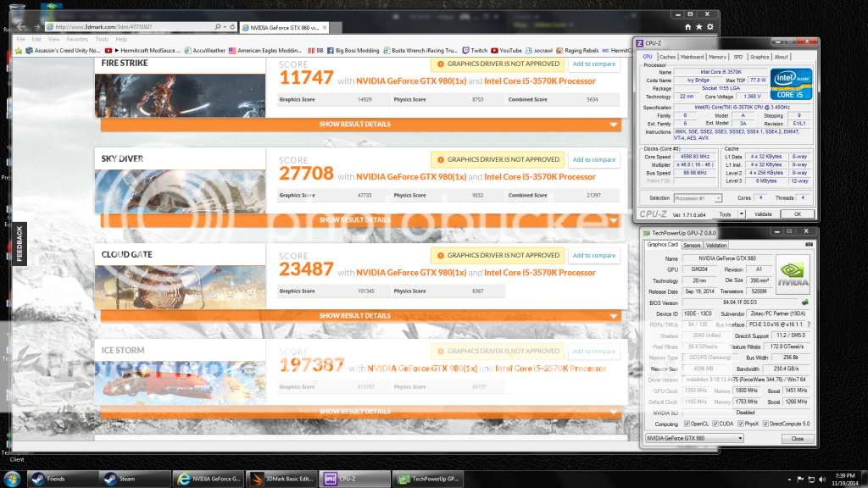Click the GPU-Z BIOS save chip icon

(805, 302)
